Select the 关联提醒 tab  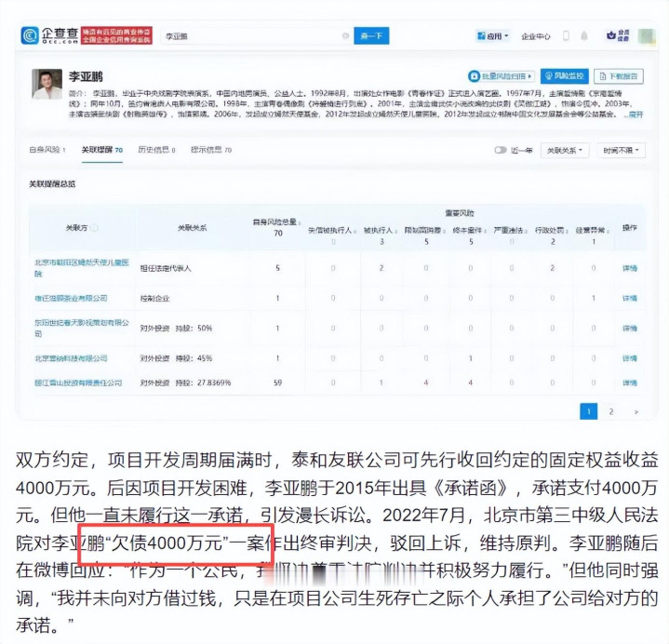(x=102, y=150)
